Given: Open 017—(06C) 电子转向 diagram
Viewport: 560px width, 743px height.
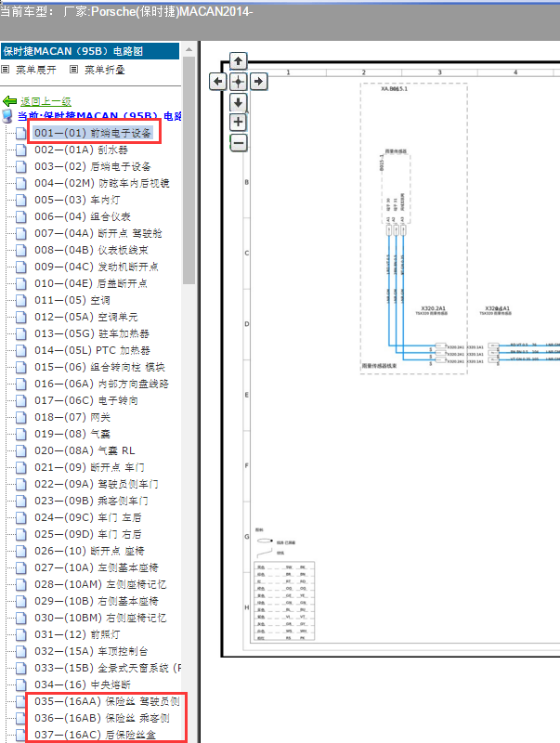Looking at the screenshot, I should pyautogui.click(x=86, y=400).
